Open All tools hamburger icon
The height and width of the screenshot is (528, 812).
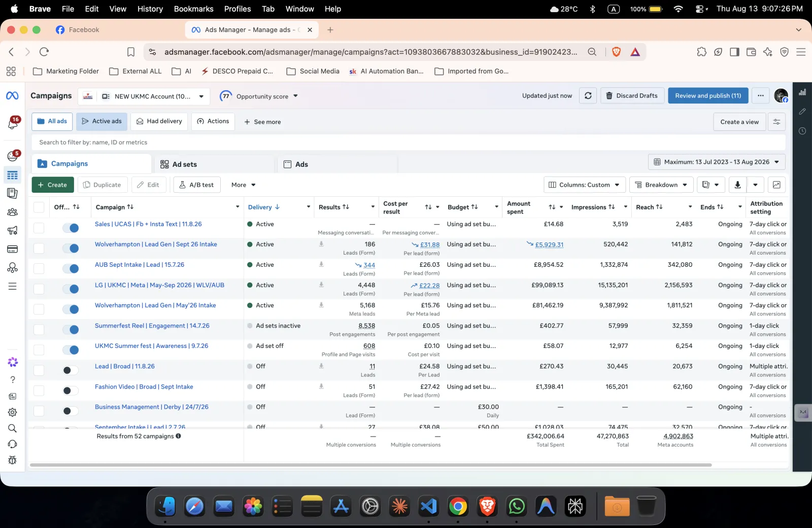tap(13, 287)
